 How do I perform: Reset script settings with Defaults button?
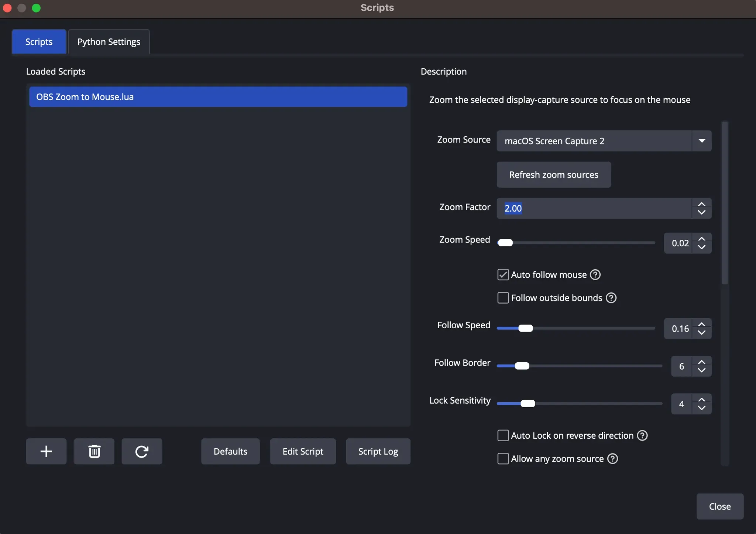point(230,451)
